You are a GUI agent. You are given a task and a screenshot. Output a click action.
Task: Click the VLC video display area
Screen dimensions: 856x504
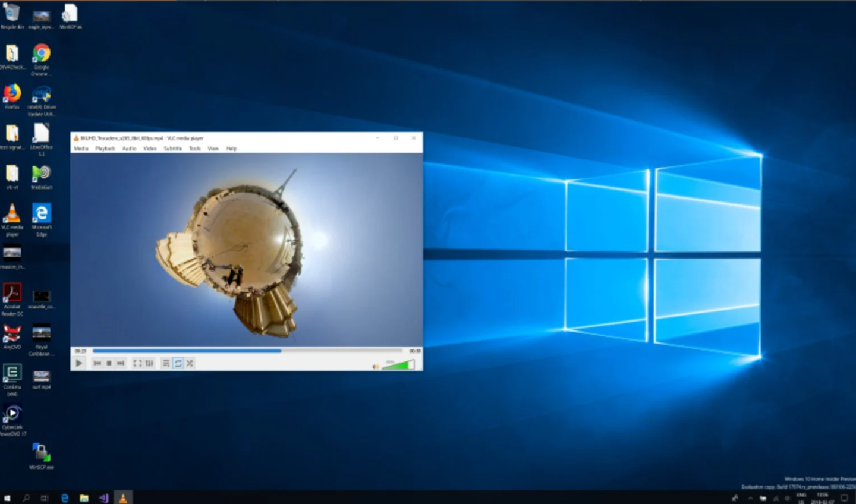[x=247, y=250]
